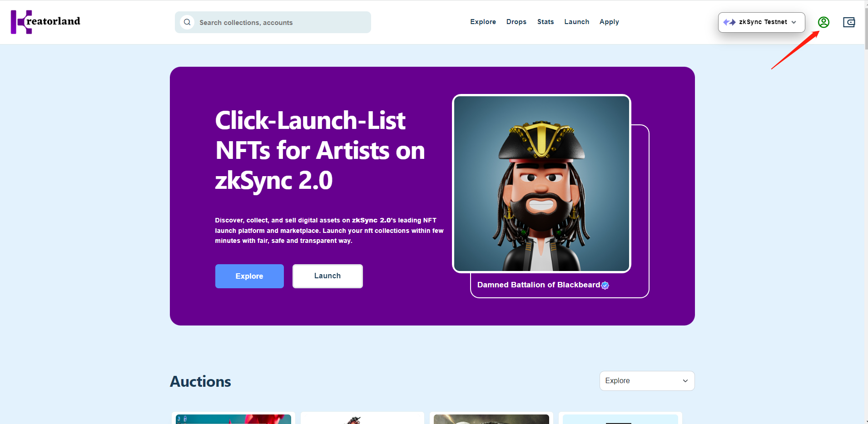The height and width of the screenshot is (424, 868).
Task: Select Launch in the top navigation
Action: pyautogui.click(x=576, y=22)
